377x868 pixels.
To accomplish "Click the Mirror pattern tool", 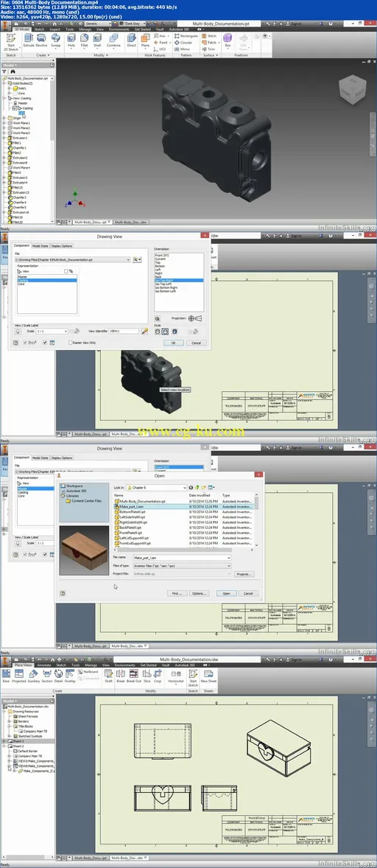I will (183, 49).
